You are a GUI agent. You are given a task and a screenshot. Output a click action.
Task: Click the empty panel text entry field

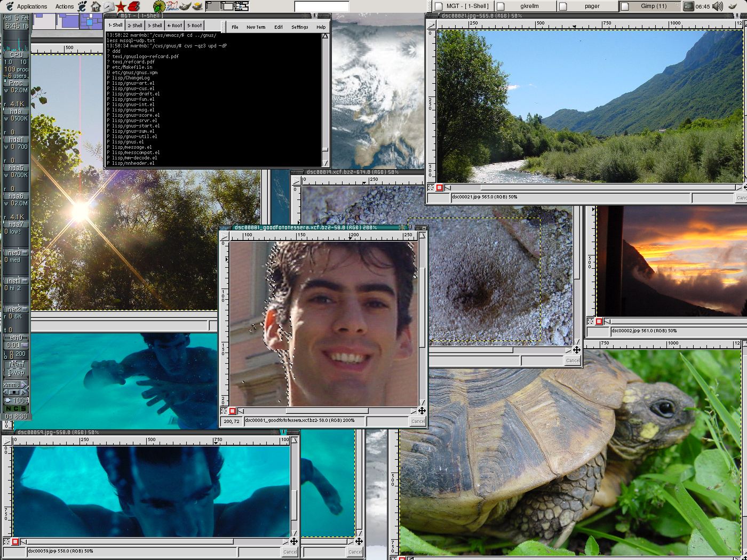[x=322, y=6]
